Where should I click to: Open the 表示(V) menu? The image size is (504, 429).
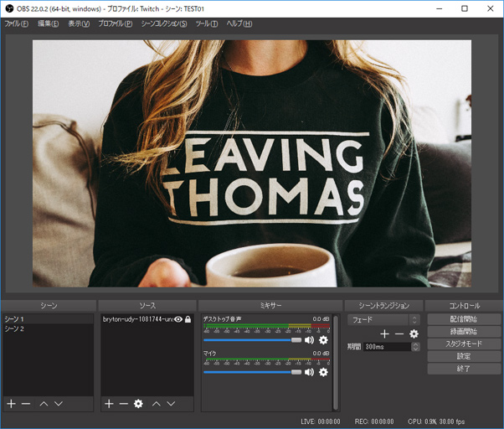coord(79,23)
